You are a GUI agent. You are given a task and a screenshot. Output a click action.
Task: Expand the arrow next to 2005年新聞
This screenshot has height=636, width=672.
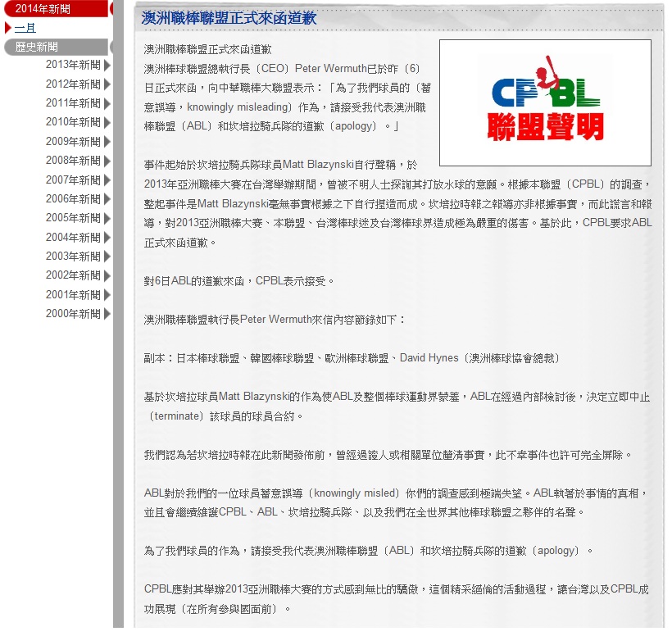(x=107, y=218)
